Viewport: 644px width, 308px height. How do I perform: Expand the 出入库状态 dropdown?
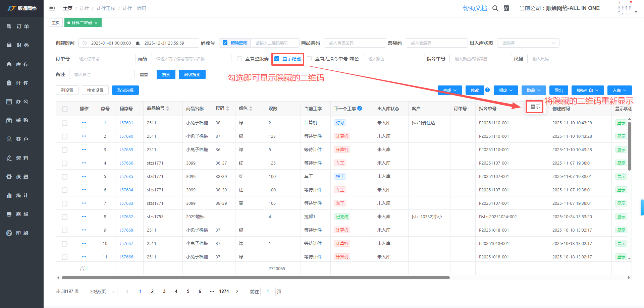(528, 43)
